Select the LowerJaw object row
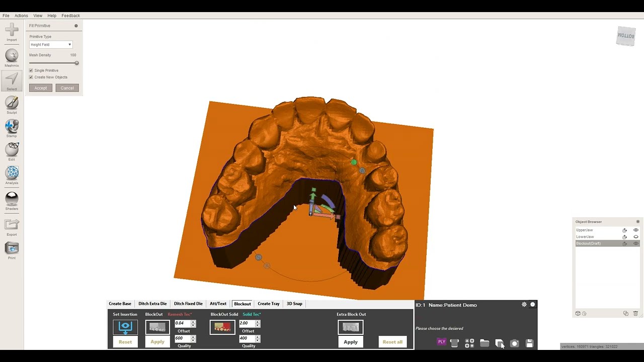The image size is (644, 362). pos(607,237)
